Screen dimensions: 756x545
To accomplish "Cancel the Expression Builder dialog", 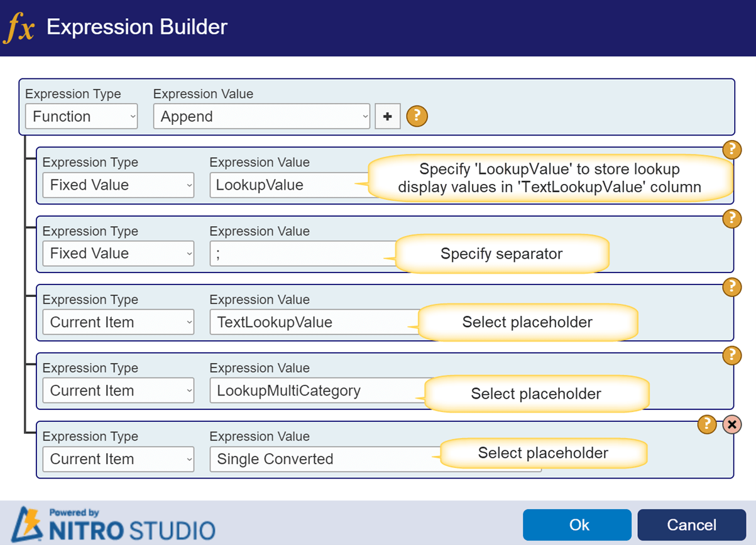I will [x=691, y=525].
